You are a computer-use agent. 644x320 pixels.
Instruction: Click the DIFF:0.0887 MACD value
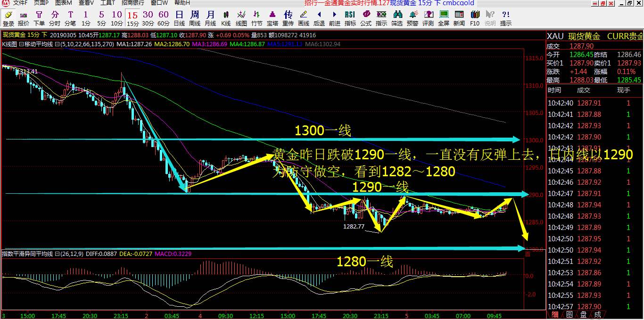tap(101, 254)
